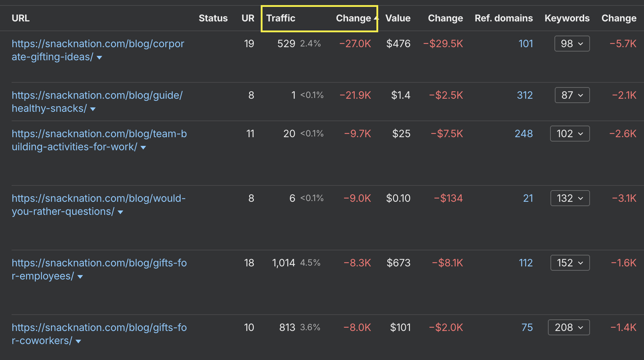Expand caret next to corporate-gifting-ideas URL

[x=99, y=58]
